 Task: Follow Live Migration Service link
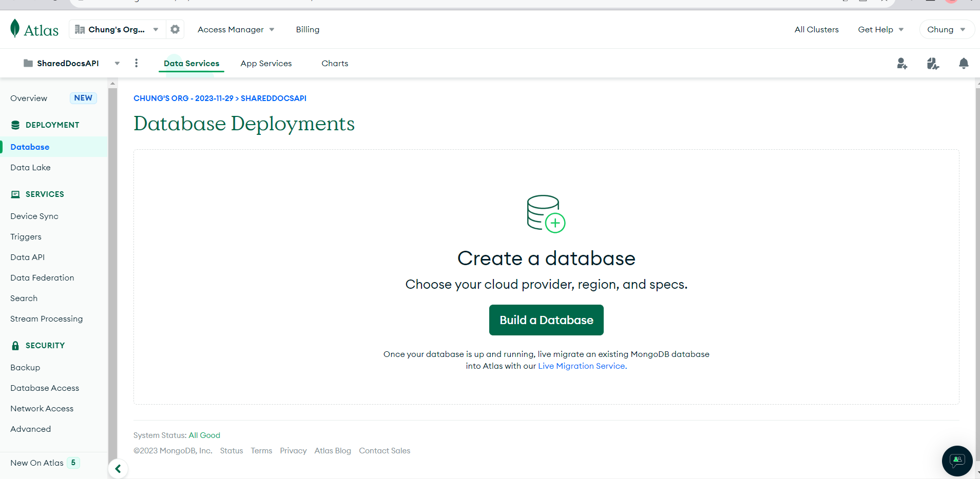(x=582, y=366)
